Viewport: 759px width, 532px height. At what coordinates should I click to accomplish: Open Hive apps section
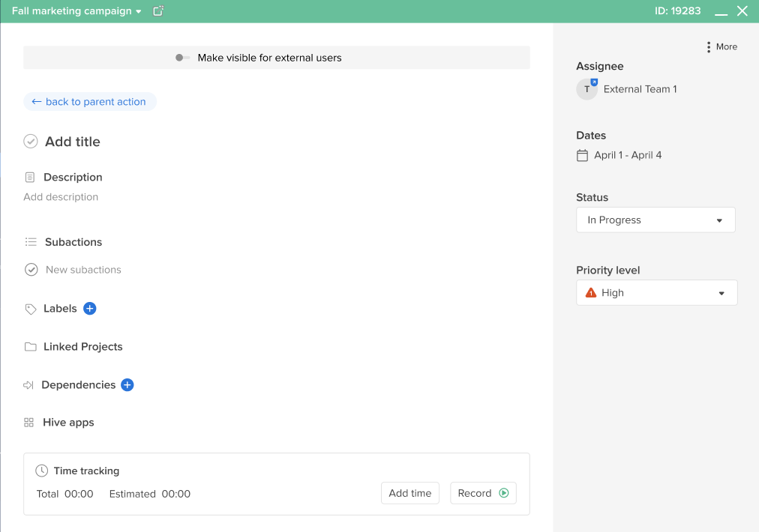click(x=68, y=423)
